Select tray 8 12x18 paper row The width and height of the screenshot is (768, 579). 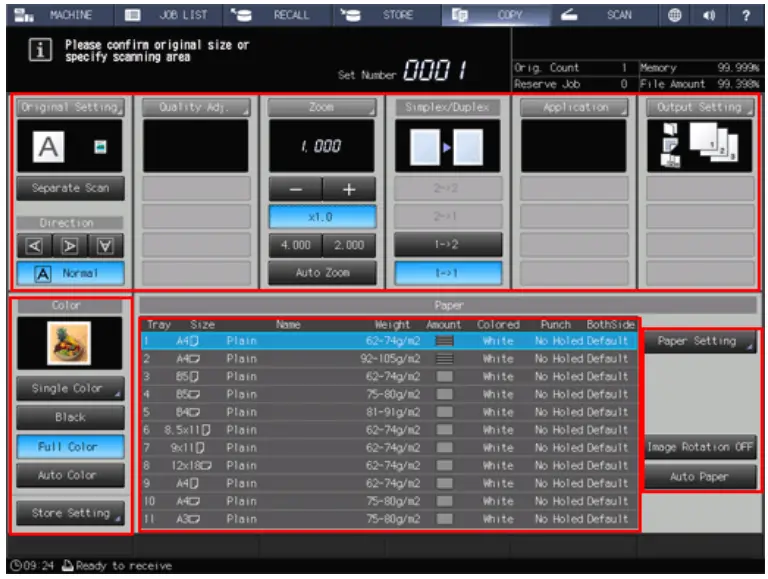click(389, 465)
